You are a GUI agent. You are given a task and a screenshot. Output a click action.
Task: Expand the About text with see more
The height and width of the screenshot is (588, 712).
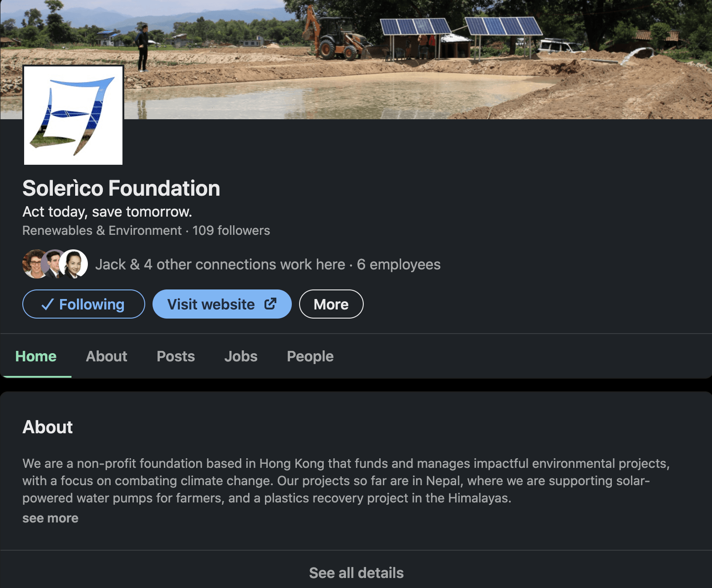51,518
